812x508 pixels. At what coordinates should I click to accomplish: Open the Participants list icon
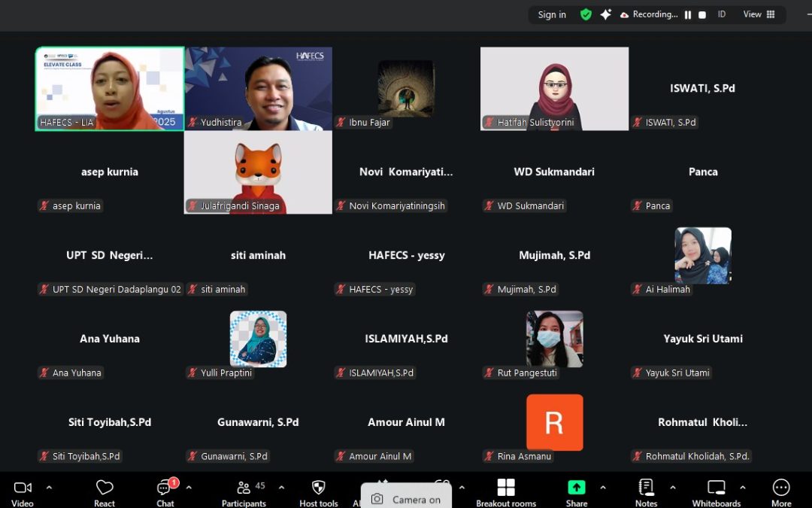tap(244, 488)
